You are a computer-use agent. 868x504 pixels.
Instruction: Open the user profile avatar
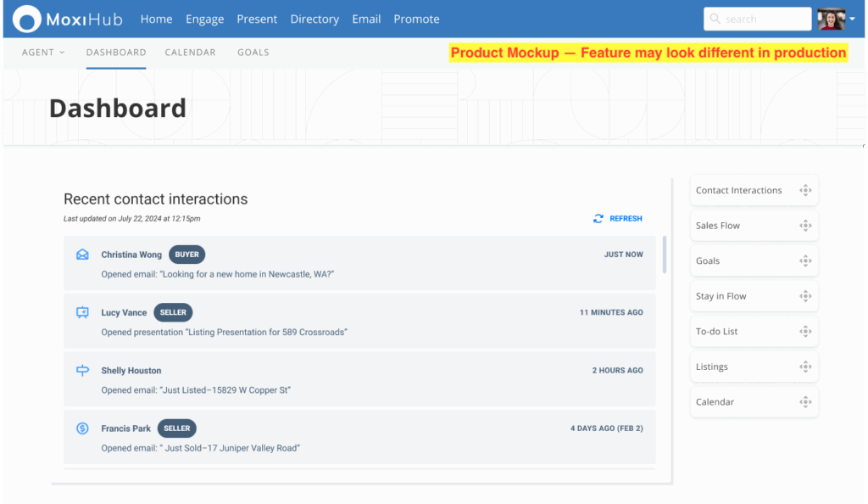point(831,19)
